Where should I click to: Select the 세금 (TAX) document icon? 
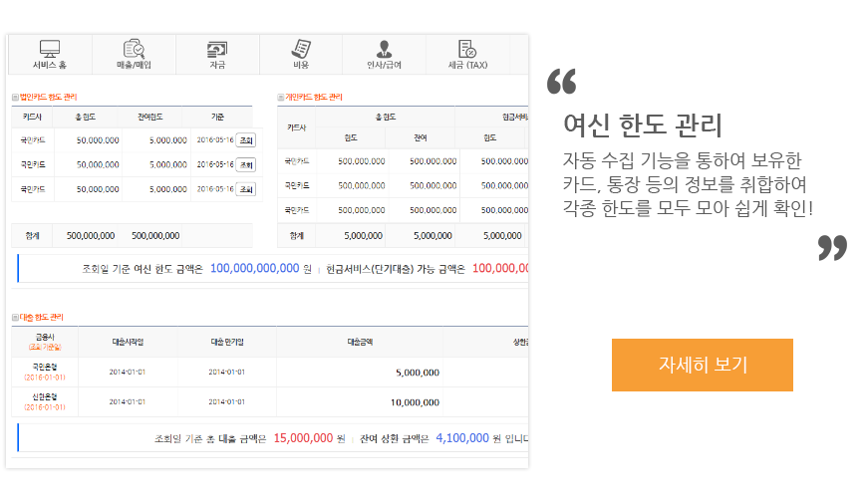467,49
